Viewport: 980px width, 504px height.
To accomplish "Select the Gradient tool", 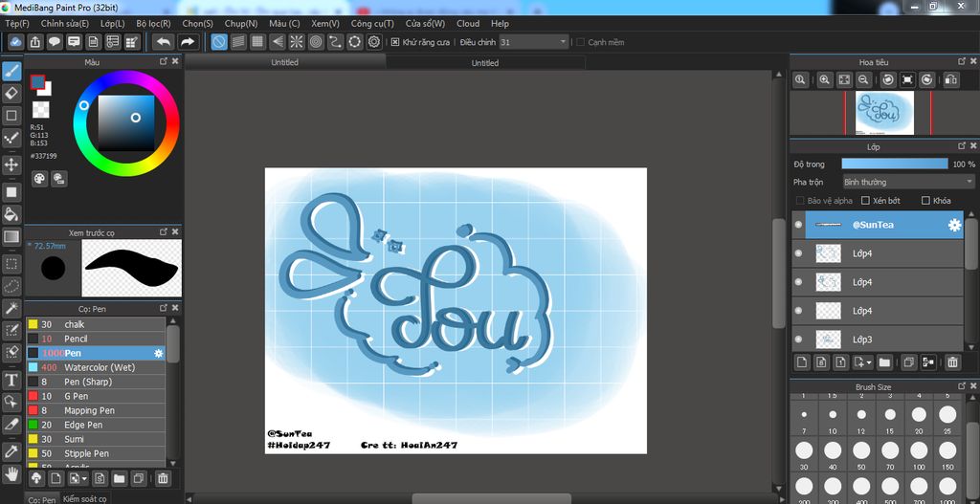I will (x=11, y=237).
